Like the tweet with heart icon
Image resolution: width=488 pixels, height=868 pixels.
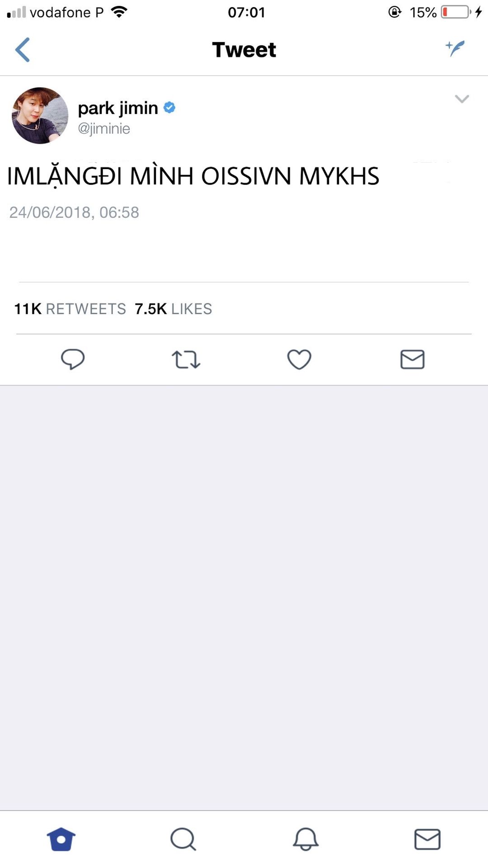pyautogui.click(x=299, y=360)
